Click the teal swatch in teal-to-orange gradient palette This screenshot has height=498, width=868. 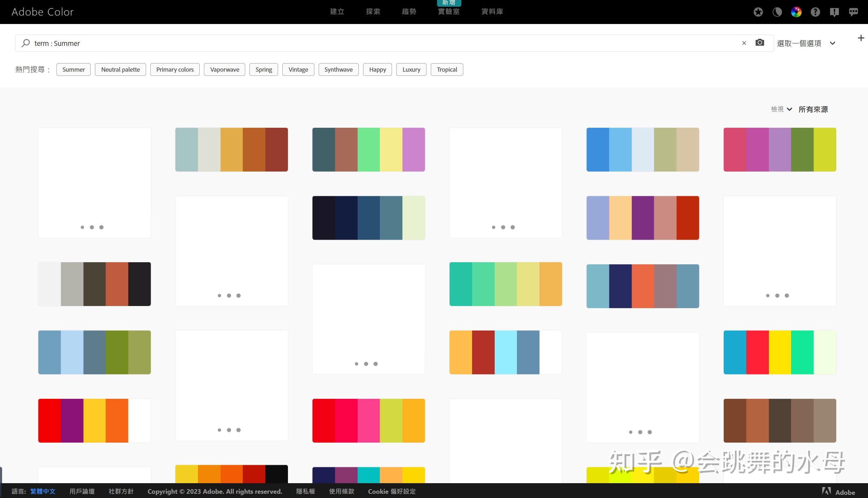[461, 284]
